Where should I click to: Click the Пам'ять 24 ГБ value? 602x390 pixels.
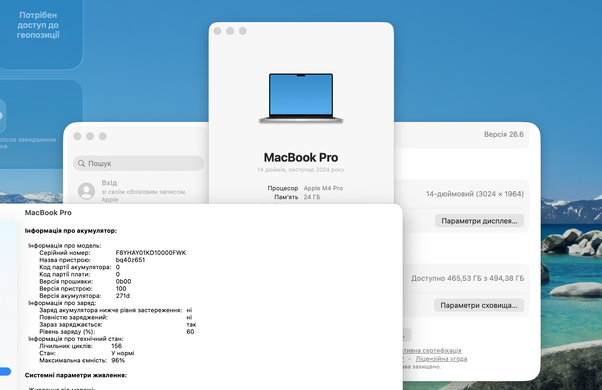click(x=312, y=197)
